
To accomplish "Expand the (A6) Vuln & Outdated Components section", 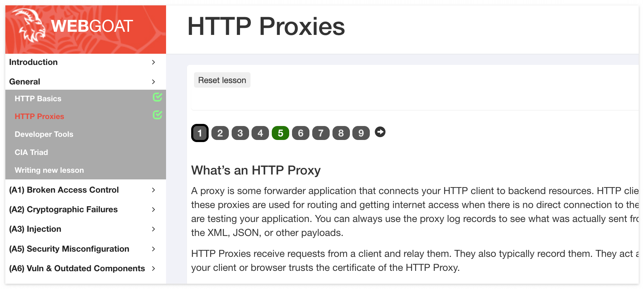I will (x=153, y=268).
